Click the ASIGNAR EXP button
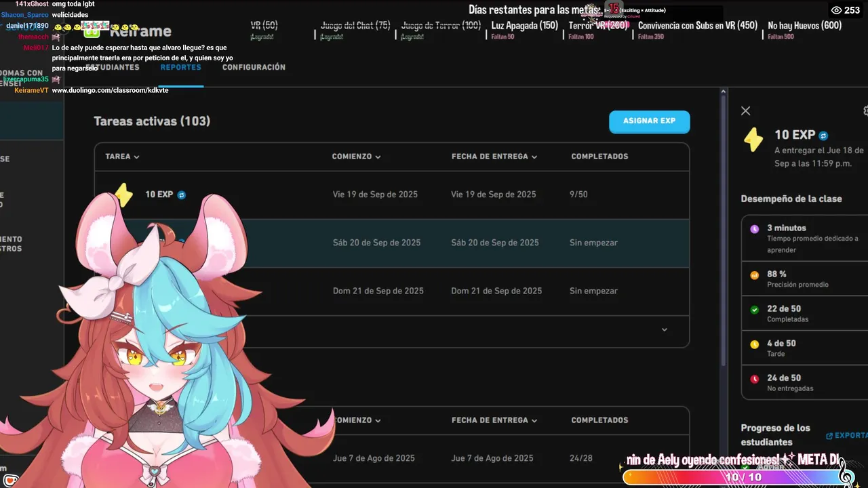 coord(649,121)
